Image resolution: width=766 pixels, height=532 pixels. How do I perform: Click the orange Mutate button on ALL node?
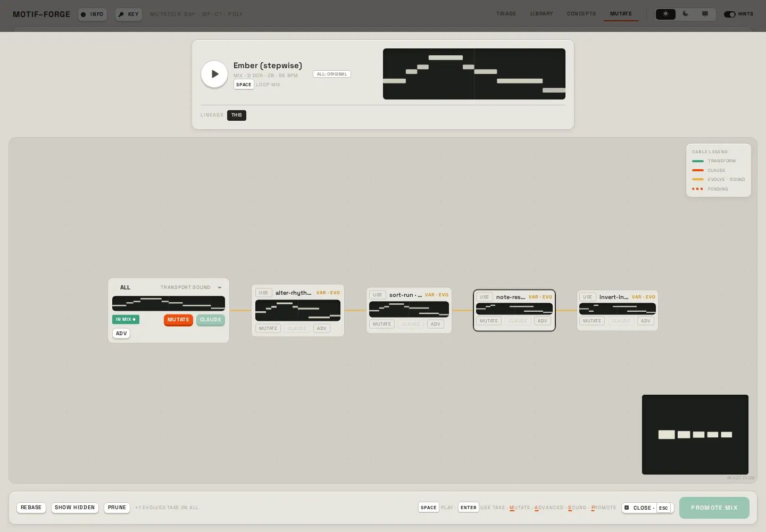pyautogui.click(x=178, y=320)
